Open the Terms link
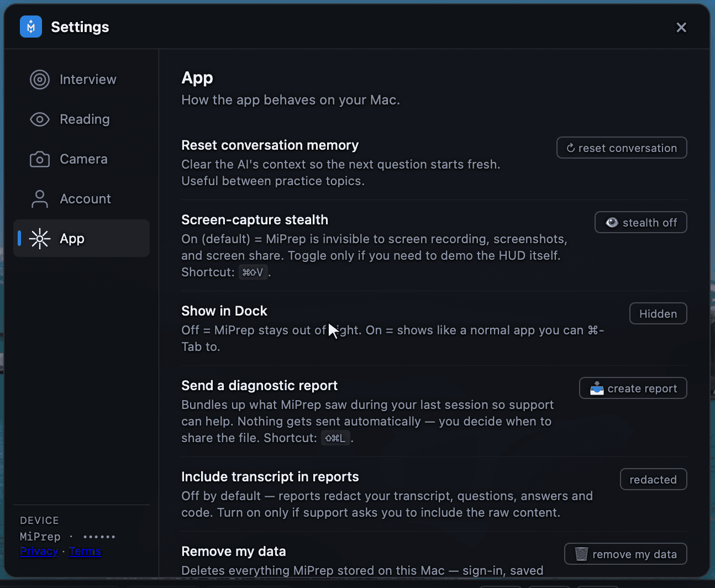This screenshot has height=588, width=715. [x=85, y=551]
